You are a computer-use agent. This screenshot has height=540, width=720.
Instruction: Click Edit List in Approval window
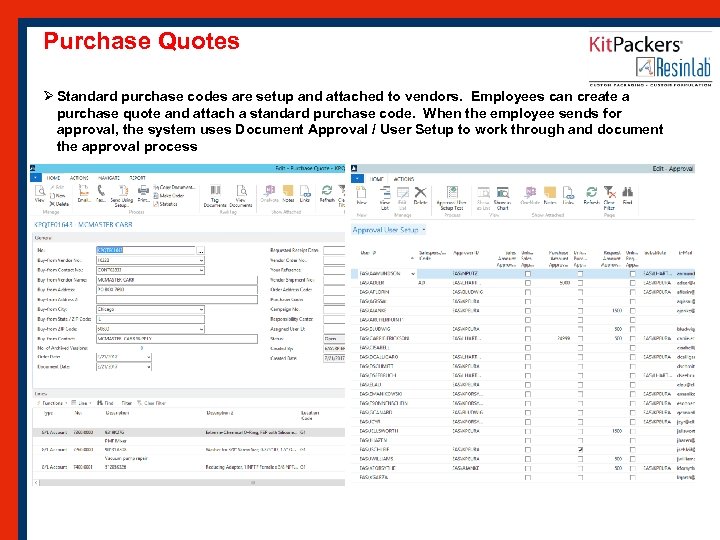coord(403,197)
